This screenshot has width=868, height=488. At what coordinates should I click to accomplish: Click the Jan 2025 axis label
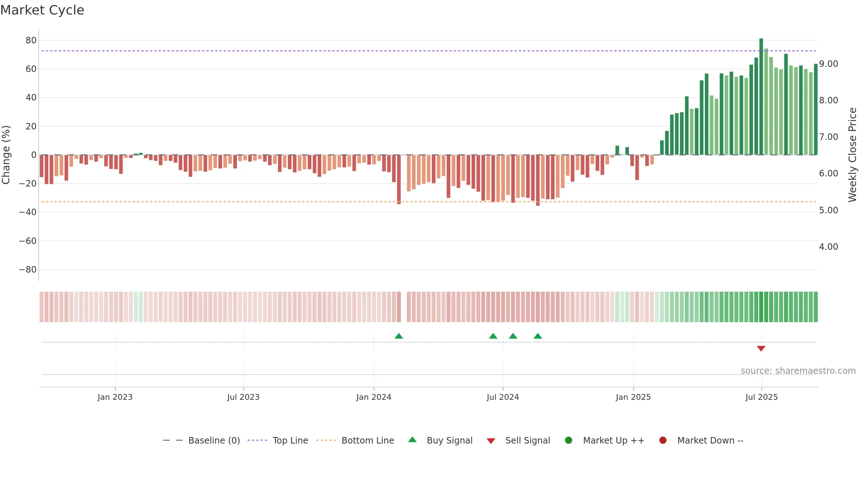coord(633,397)
